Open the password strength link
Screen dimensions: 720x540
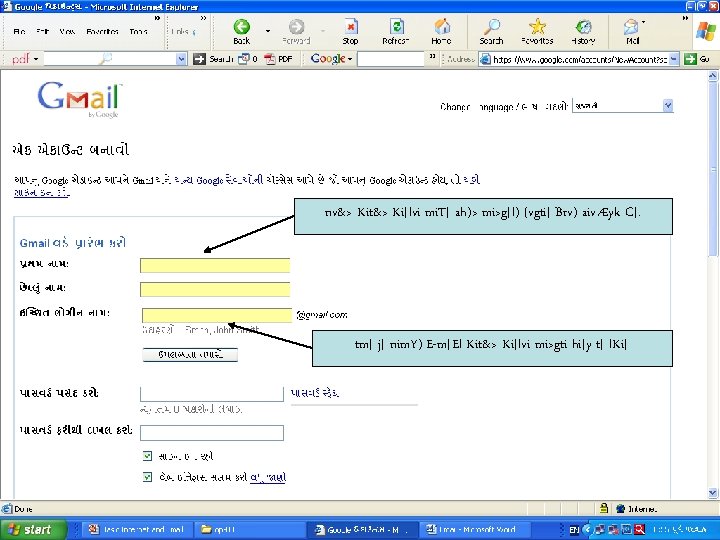315,393
